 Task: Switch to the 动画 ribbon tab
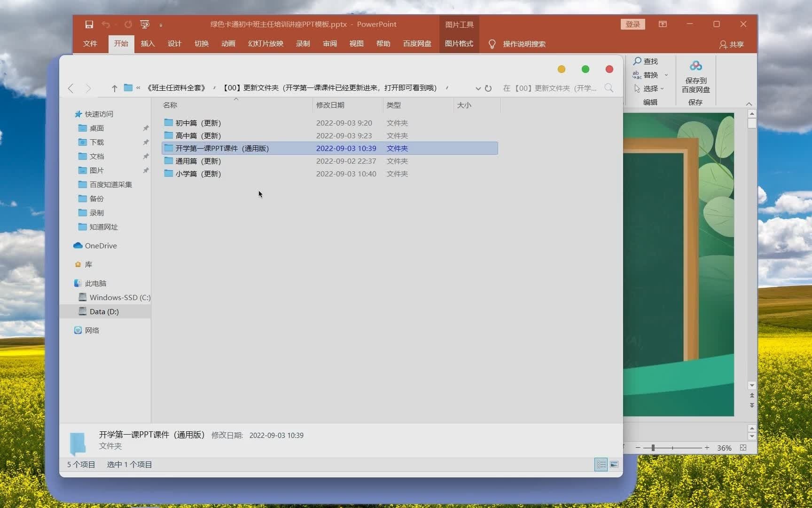[x=228, y=44]
